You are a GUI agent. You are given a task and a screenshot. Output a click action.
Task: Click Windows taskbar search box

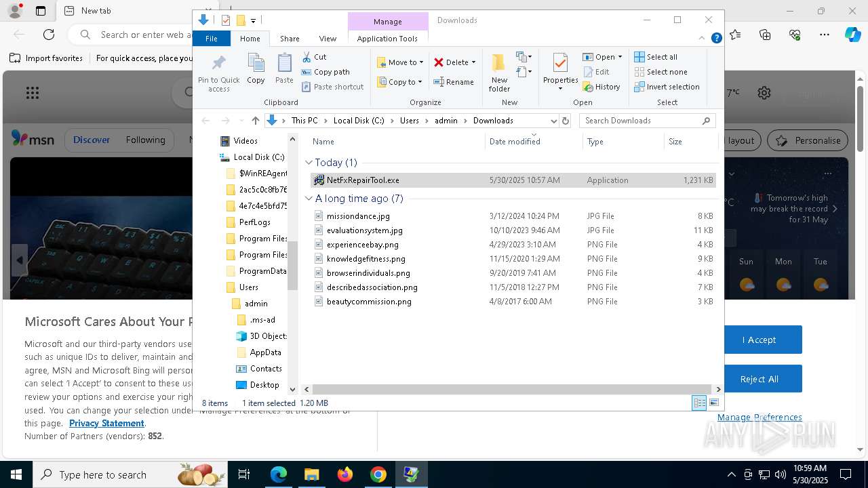tap(129, 474)
